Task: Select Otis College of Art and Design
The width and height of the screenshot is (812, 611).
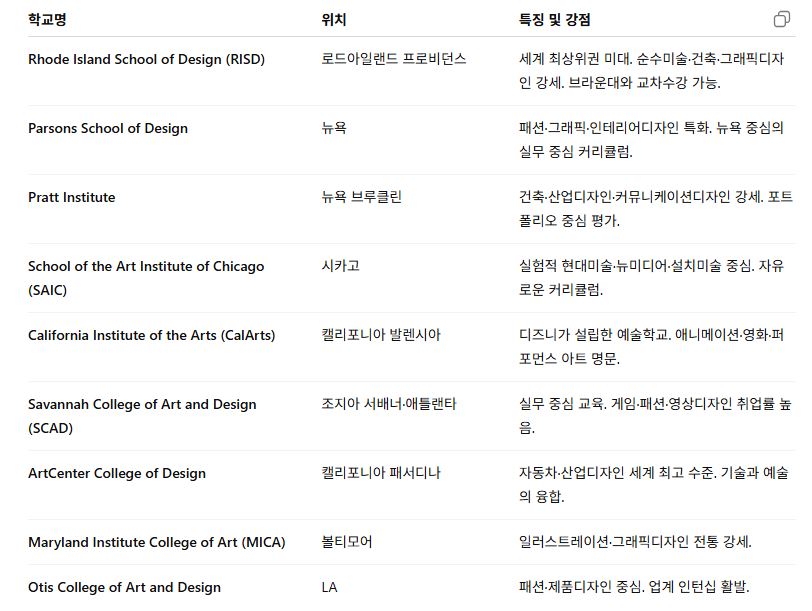Action: (124, 587)
